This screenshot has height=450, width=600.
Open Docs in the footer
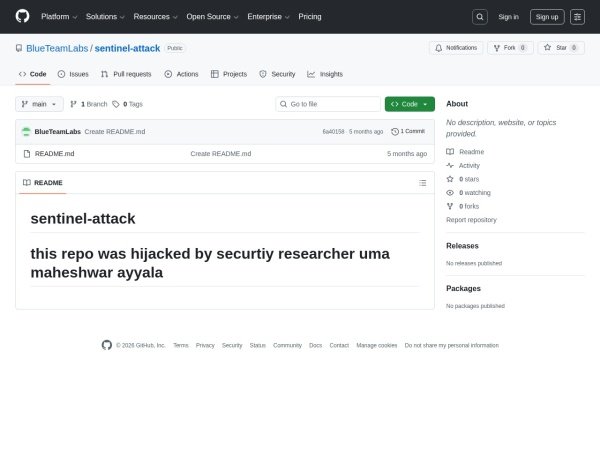click(x=316, y=346)
